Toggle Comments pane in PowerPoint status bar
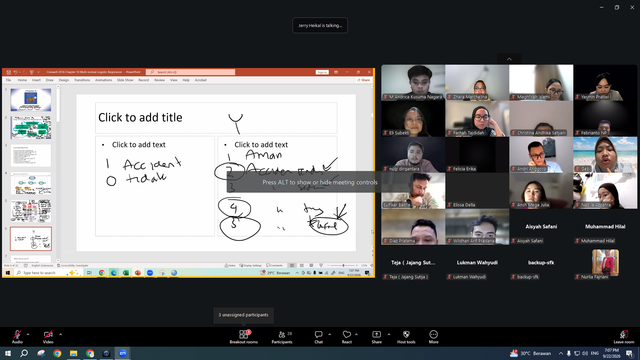The image size is (640, 360). coord(275,265)
